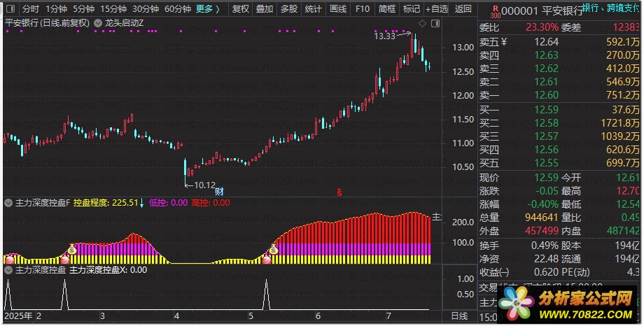Click the 外盘 value 457499
The height and width of the screenshot is (326, 644).
(541, 231)
